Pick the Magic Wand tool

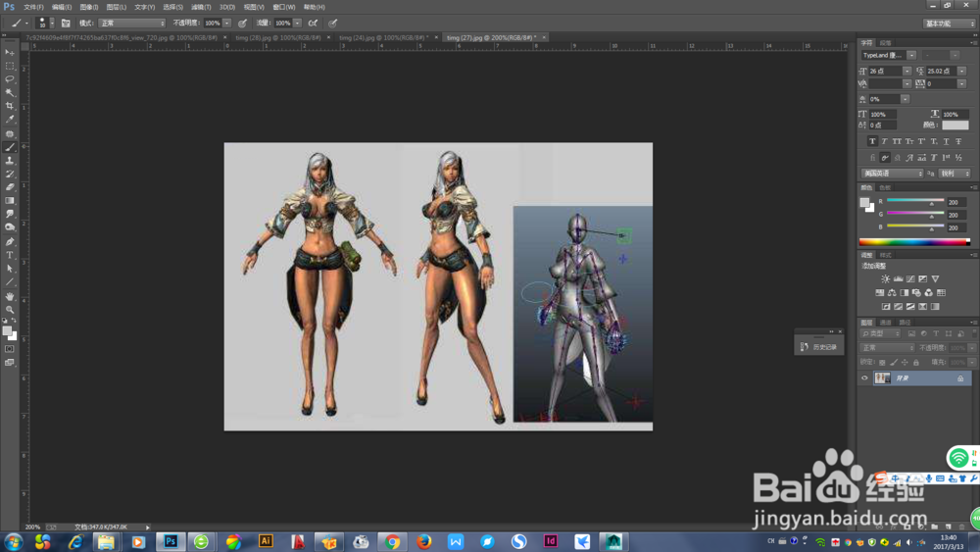point(10,92)
